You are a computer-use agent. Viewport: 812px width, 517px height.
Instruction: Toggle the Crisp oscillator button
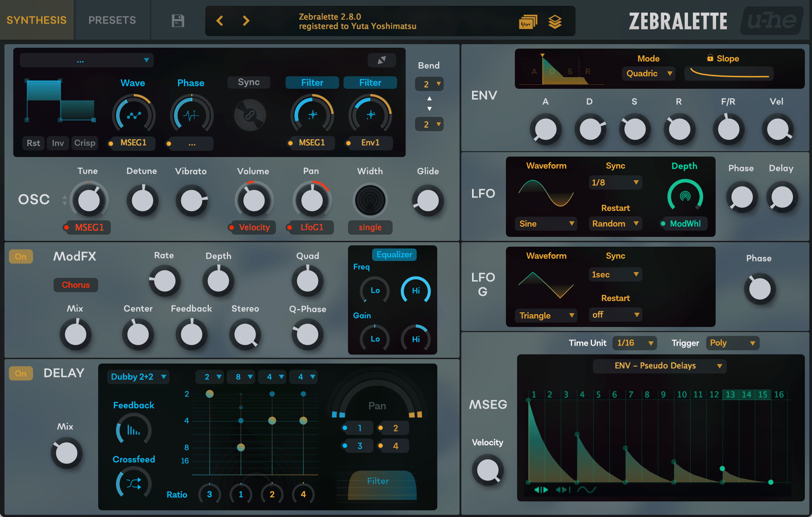84,143
